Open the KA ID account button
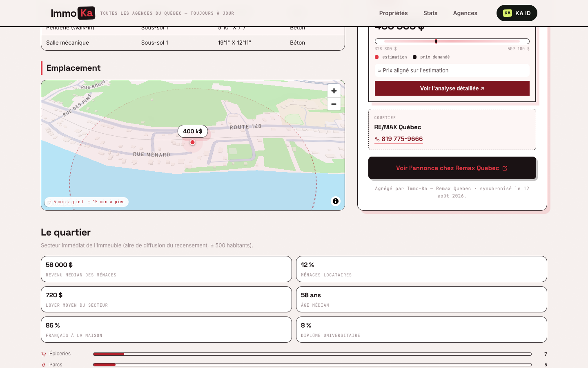Image resolution: width=588 pixels, height=368 pixels. 517,13
